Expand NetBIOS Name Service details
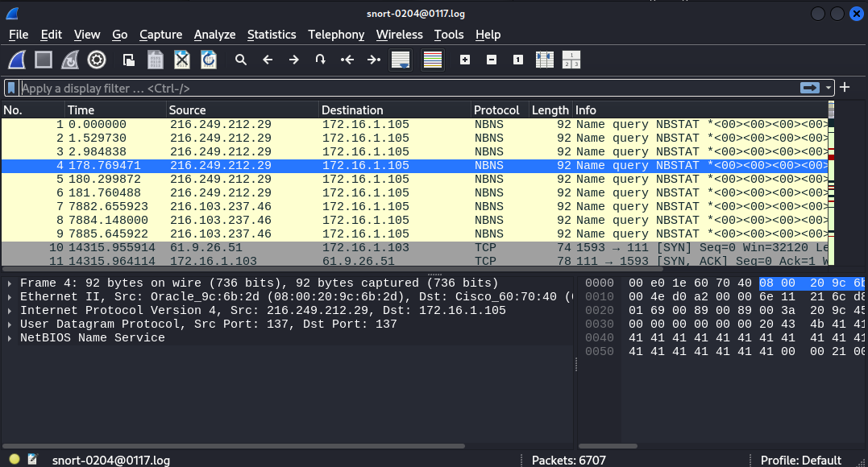 [x=10, y=338]
